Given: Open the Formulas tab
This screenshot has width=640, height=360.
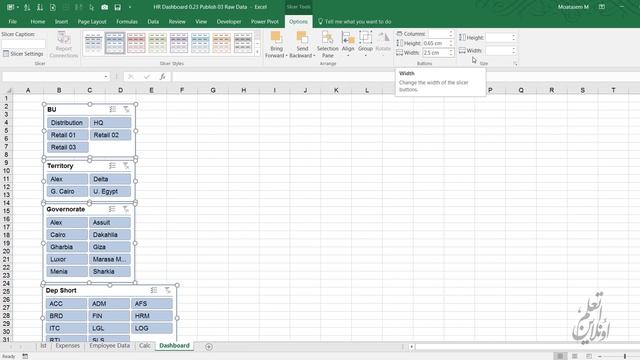Looking at the screenshot, I should pos(127,22).
